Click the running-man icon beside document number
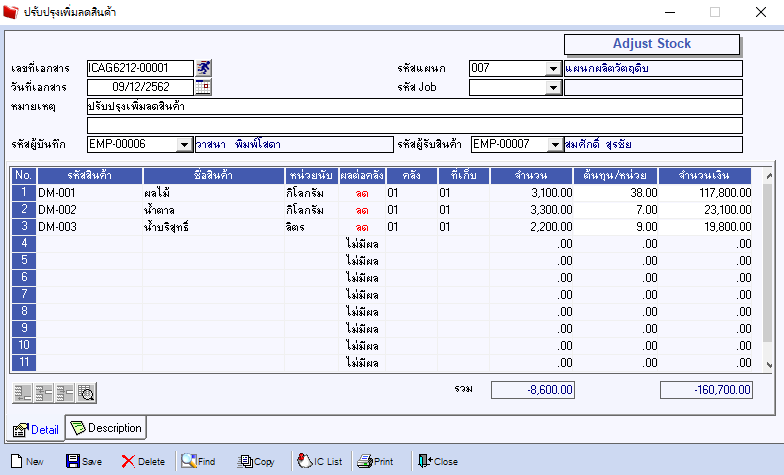 pyautogui.click(x=204, y=68)
